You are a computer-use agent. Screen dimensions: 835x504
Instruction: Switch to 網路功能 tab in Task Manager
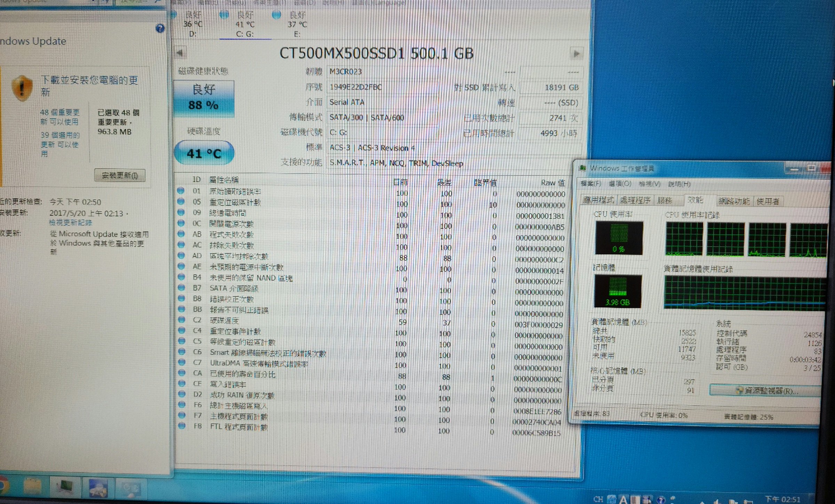pyautogui.click(x=734, y=201)
